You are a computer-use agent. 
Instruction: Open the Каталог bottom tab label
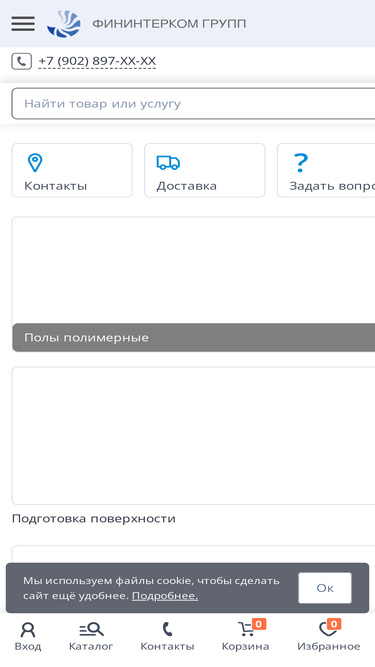(91, 647)
